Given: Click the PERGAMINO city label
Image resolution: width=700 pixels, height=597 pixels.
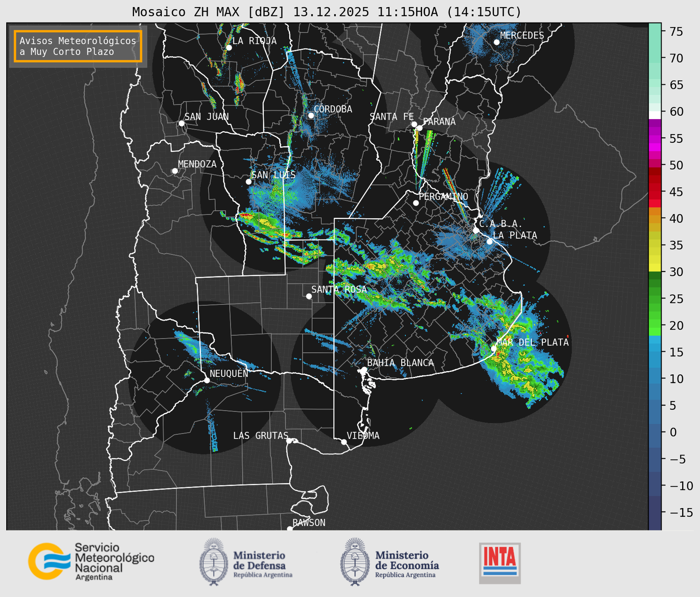Looking at the screenshot, I should click(443, 196).
